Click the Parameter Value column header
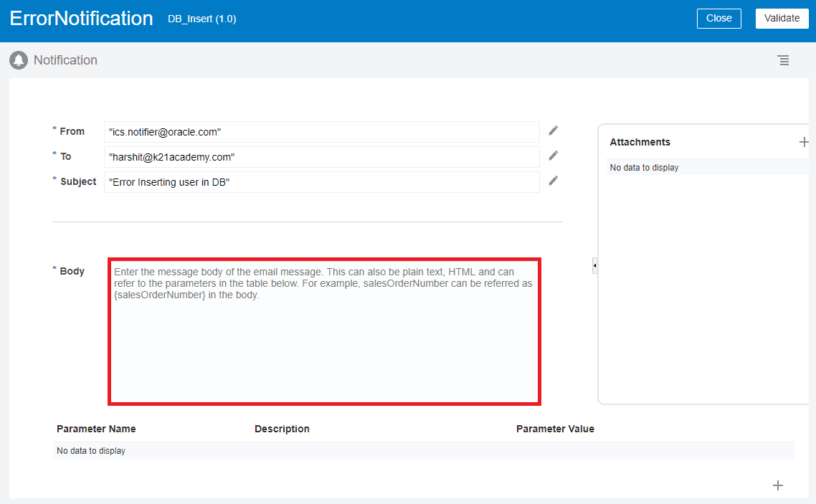Viewport: 816px width, 504px height. point(556,429)
